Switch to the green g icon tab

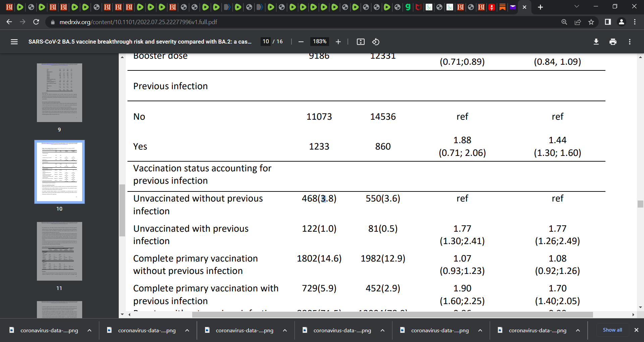point(408,7)
